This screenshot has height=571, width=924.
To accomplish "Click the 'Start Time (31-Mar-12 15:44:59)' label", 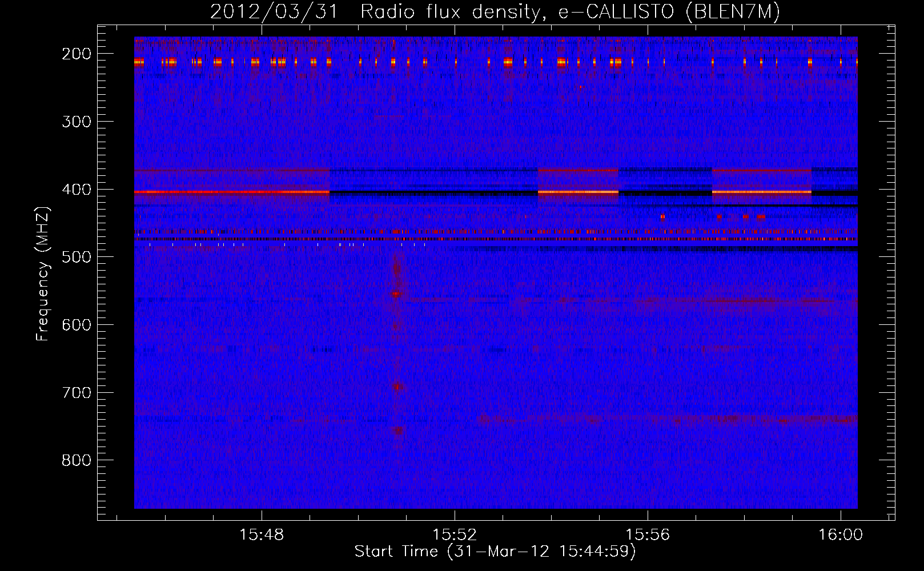I will pyautogui.click(x=495, y=552).
